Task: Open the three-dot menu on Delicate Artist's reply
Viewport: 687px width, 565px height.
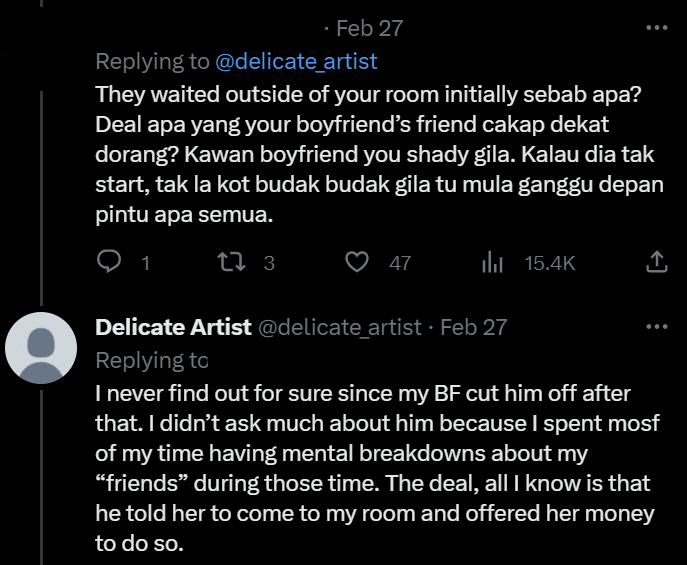Action: click(657, 327)
